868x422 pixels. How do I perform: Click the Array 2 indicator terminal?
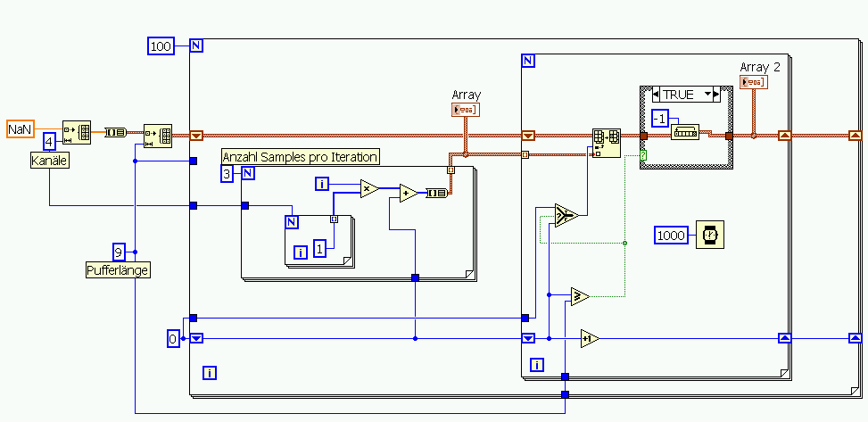754,82
